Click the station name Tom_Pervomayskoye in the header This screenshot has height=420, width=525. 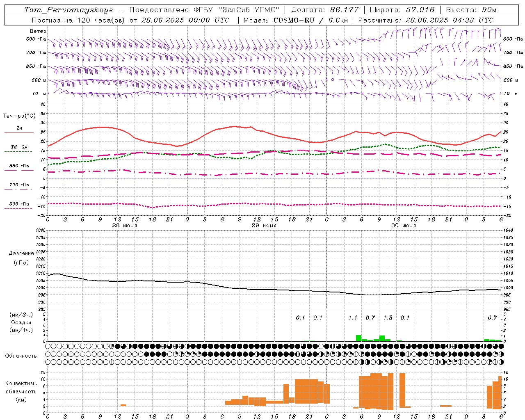(x=68, y=10)
